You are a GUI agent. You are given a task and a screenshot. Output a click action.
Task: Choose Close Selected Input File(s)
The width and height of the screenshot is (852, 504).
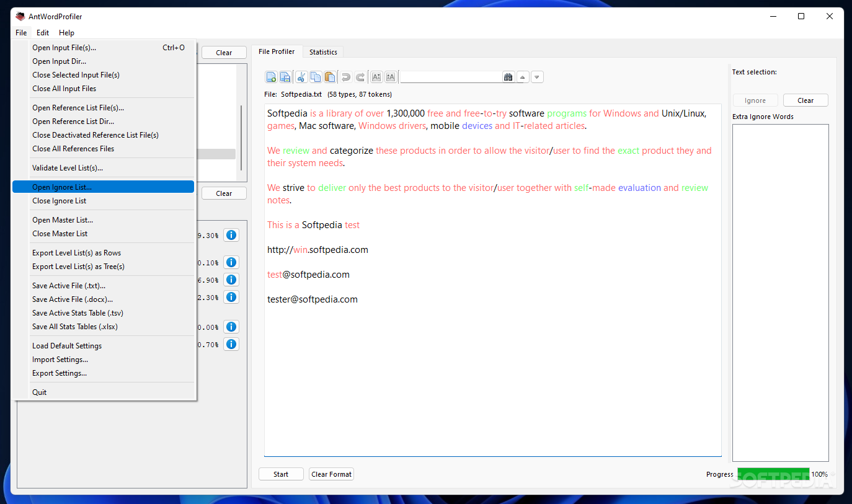[x=103, y=75]
